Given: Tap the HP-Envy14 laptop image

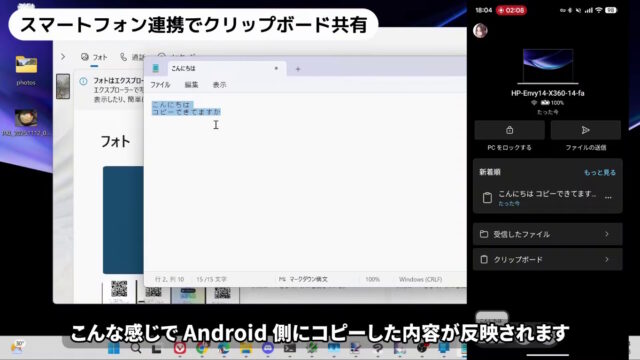Looking at the screenshot, I should pos(548,66).
